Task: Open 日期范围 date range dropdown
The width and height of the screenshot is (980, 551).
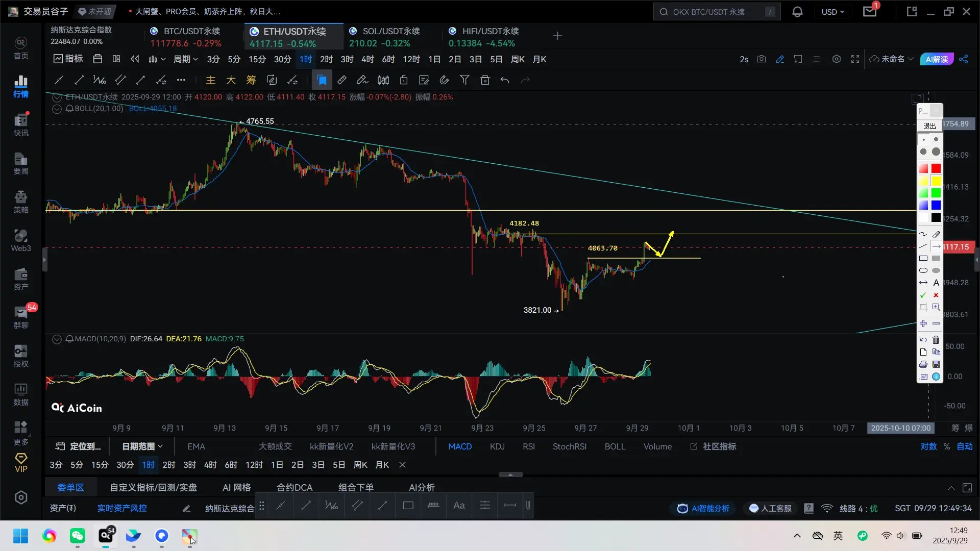Action: tap(142, 446)
